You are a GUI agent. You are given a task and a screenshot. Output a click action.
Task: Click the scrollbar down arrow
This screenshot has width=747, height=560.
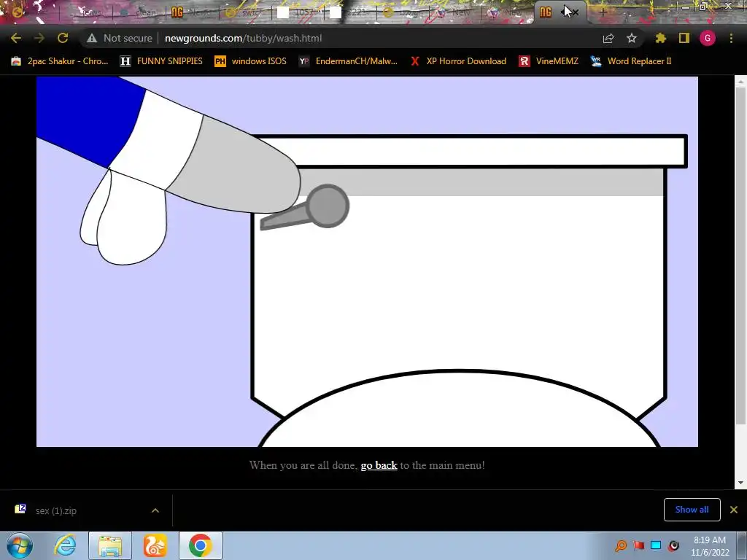tap(740, 483)
